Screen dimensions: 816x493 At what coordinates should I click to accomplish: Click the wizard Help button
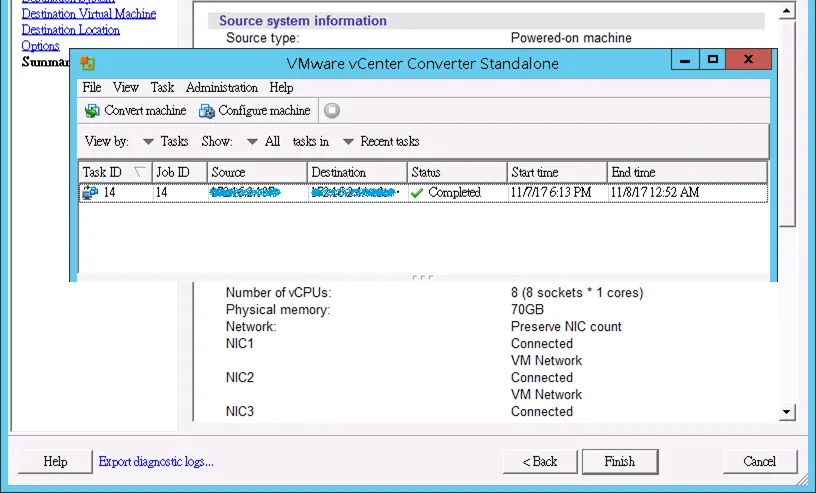click(x=55, y=462)
